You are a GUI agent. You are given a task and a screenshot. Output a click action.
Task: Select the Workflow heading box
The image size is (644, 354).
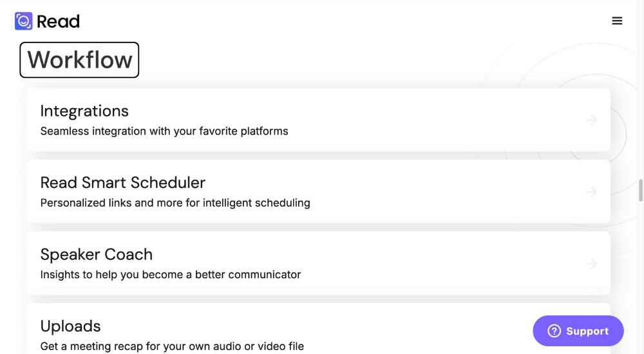(x=79, y=60)
